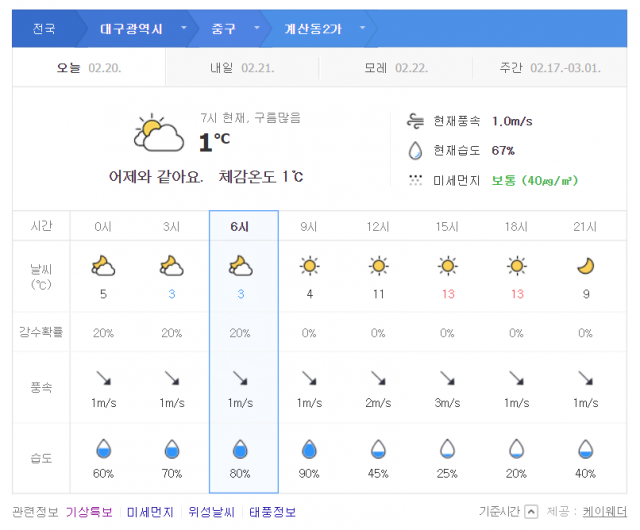Click the 20% humidity droplet icon

[x=516, y=448]
